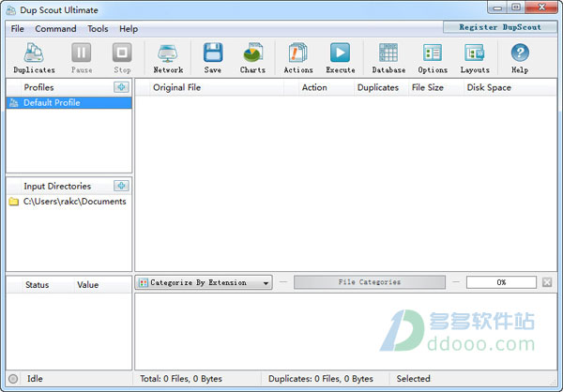Click the Pause toolbar icon
The height and width of the screenshot is (392, 563).
coord(82,58)
